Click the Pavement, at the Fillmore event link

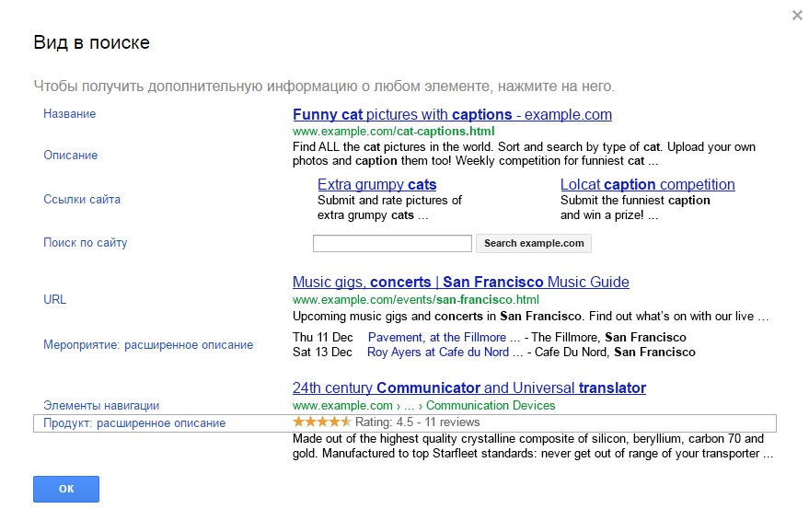[x=437, y=338]
